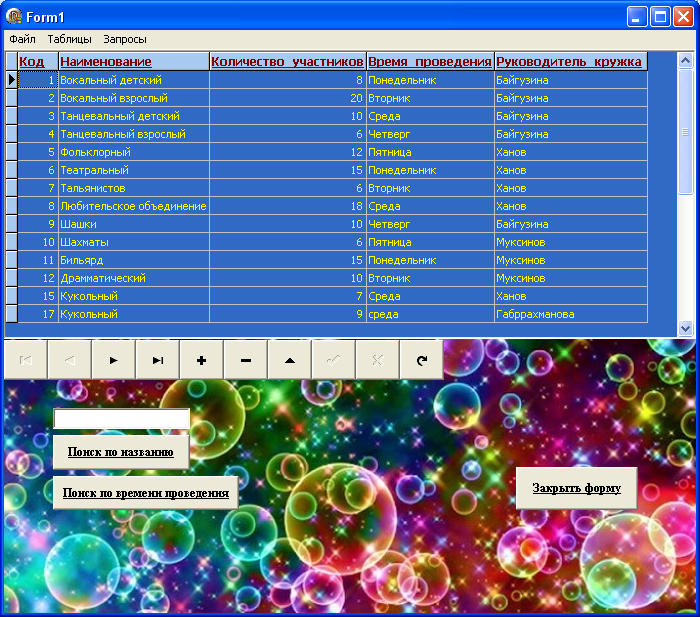The height and width of the screenshot is (617, 700).
Task: Open the Запросы menu
Action: pyautogui.click(x=125, y=39)
